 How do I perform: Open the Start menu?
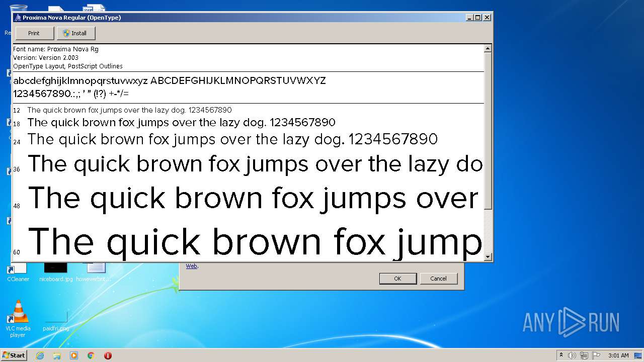pyautogui.click(x=14, y=355)
